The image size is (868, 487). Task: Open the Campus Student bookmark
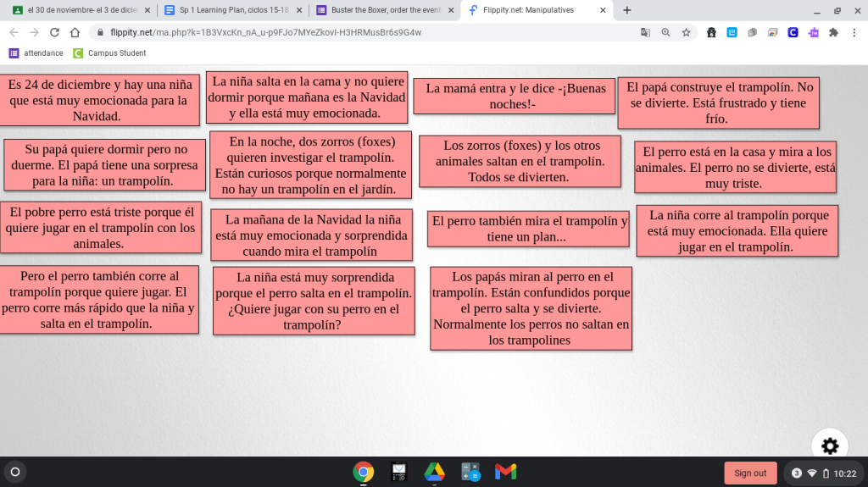(109, 53)
